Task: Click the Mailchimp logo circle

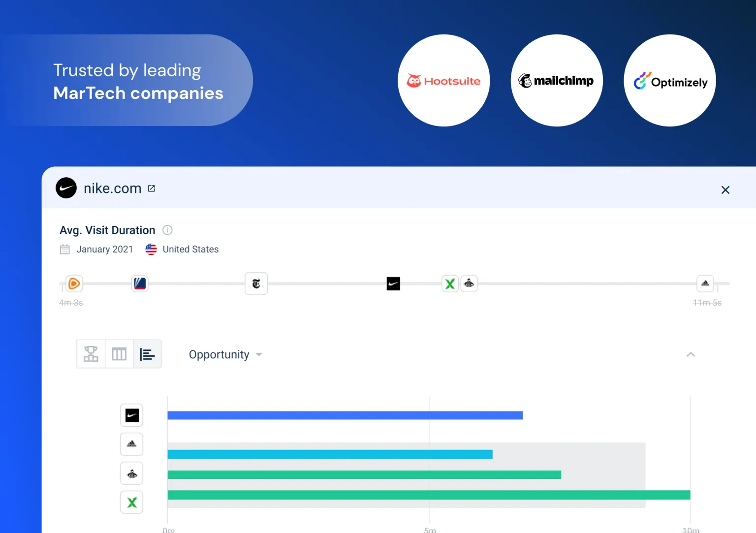Action: tap(557, 80)
